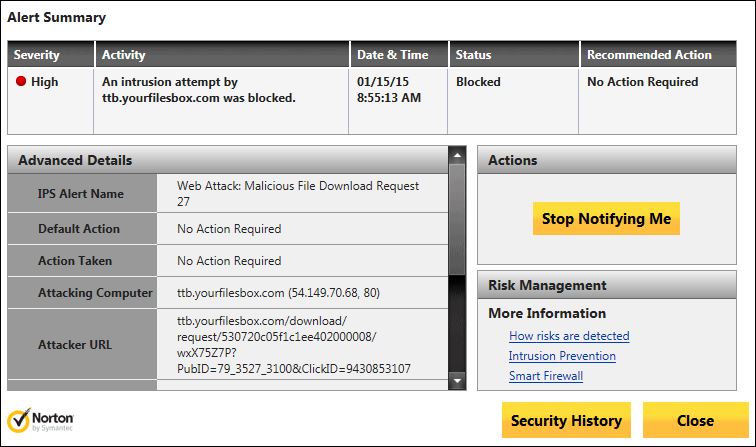Open Security History
756x447 pixels.
566,420
